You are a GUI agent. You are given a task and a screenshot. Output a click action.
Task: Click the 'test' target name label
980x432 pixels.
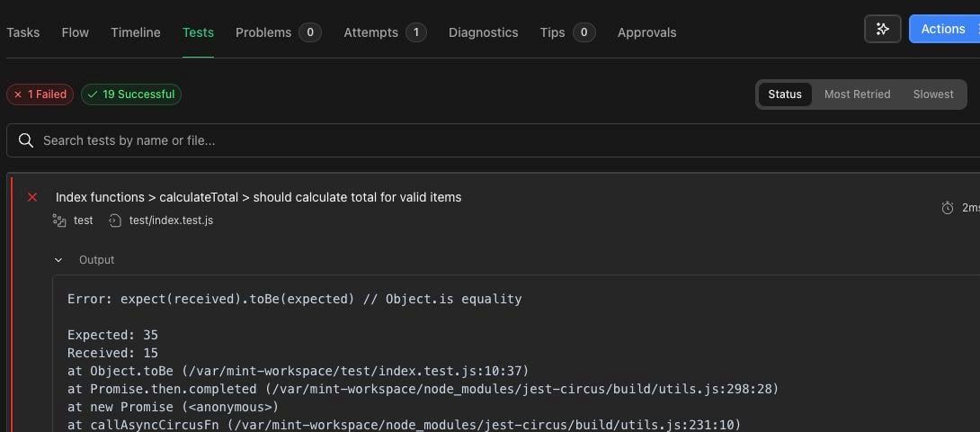[83, 220]
